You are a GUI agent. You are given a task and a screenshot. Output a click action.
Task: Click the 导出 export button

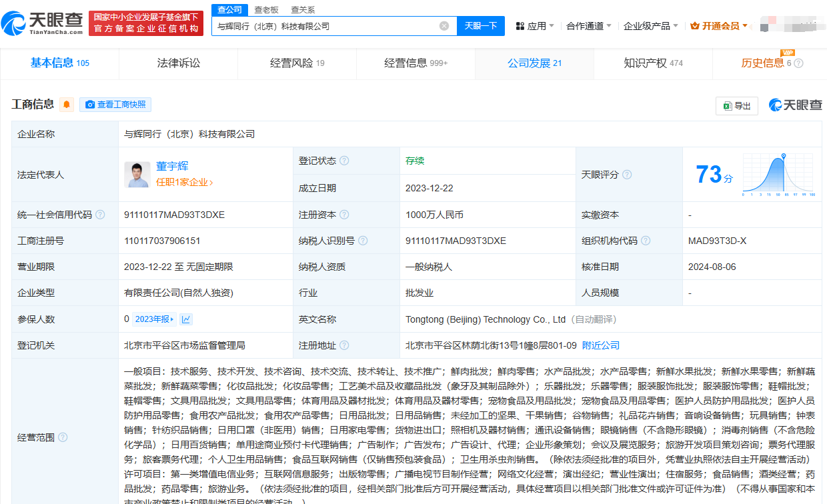(737, 106)
